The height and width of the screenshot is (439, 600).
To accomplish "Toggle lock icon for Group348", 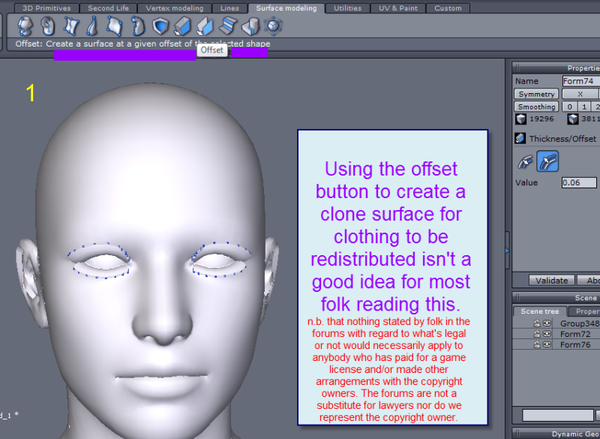I will [536, 323].
